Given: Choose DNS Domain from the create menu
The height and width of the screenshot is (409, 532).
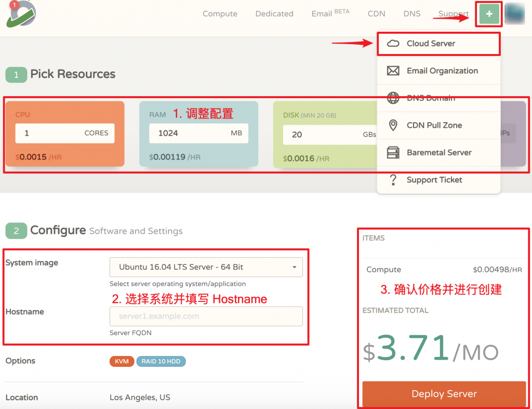Looking at the screenshot, I should tap(438, 98).
